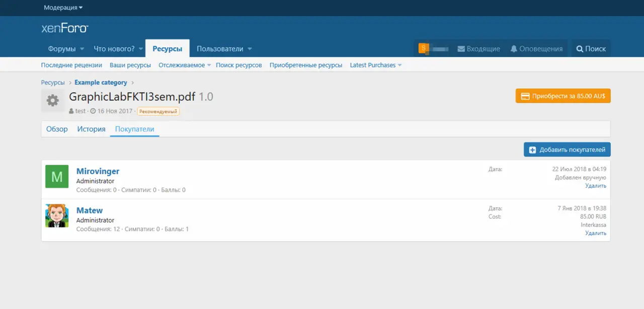
Task: Switch to the История tab
Action: pos(91,129)
